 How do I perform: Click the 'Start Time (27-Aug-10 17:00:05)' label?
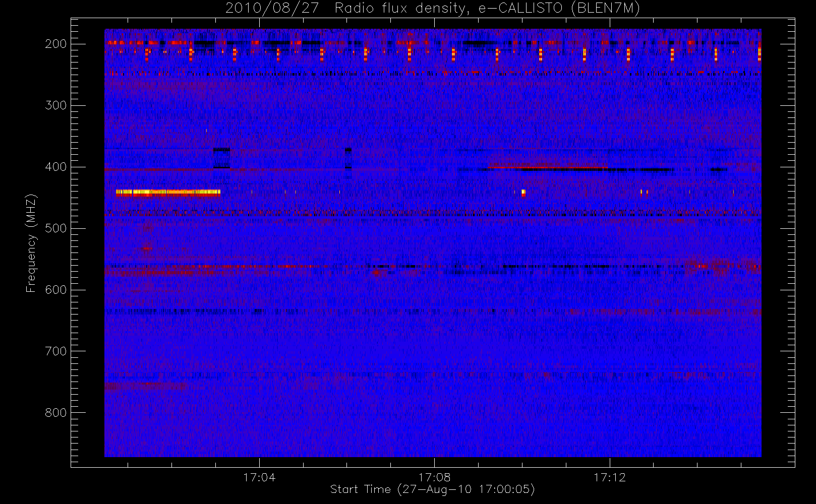pos(432,489)
